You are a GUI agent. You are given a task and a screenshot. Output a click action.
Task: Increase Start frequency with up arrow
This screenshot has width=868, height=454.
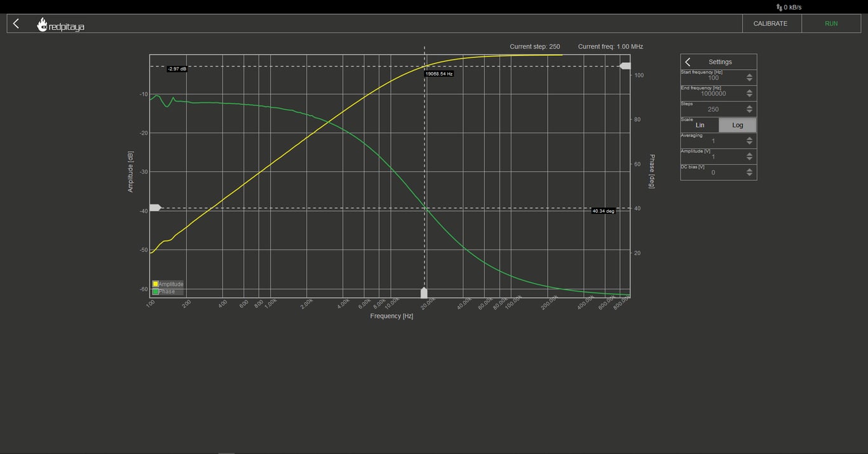pyautogui.click(x=749, y=75)
